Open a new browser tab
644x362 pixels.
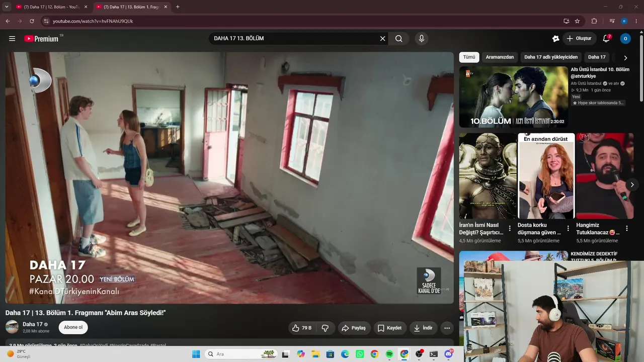178,7
